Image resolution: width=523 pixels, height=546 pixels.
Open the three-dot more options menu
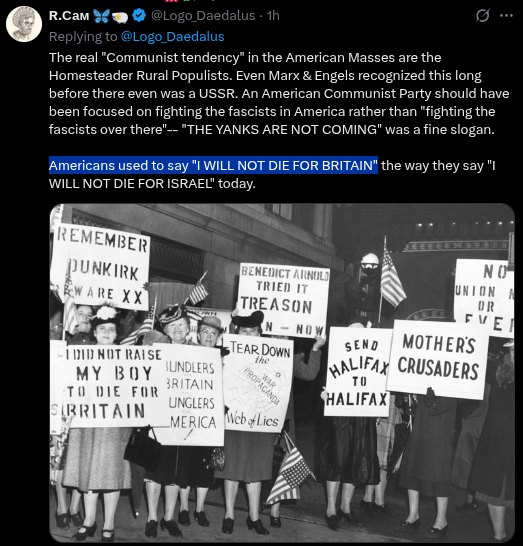pyautogui.click(x=506, y=15)
